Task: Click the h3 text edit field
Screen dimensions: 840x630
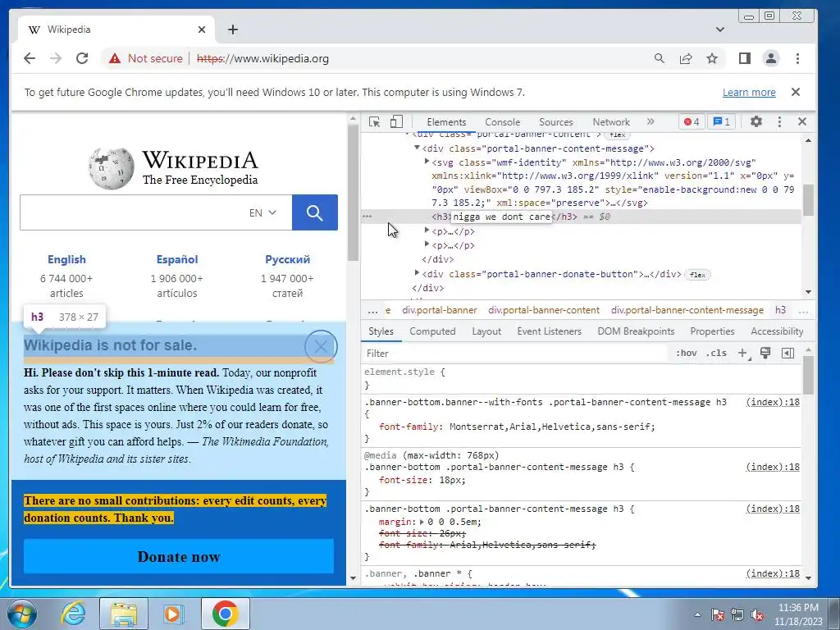Action: click(502, 217)
